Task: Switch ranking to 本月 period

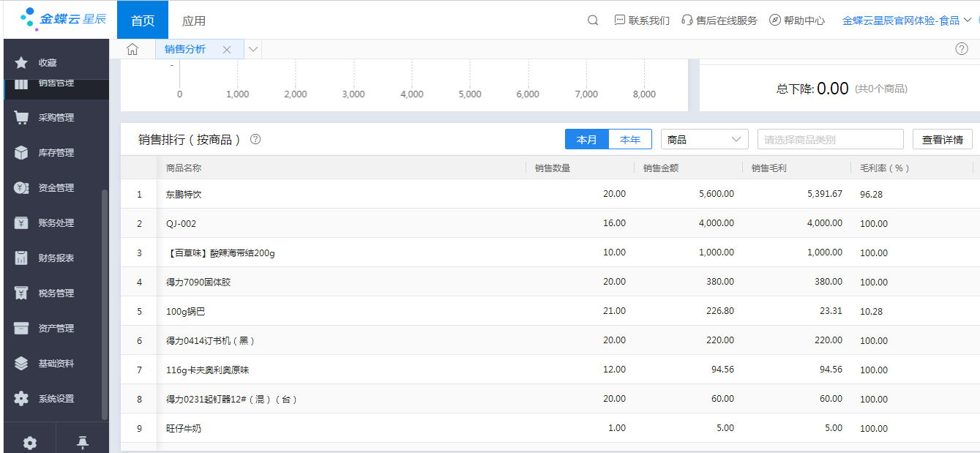Action: coord(586,139)
